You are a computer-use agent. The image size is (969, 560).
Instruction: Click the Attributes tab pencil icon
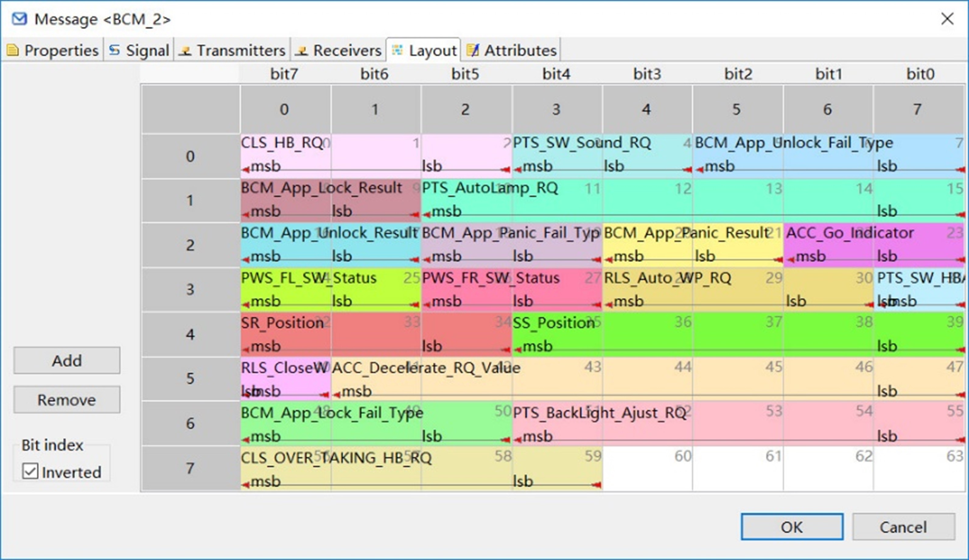tap(473, 50)
